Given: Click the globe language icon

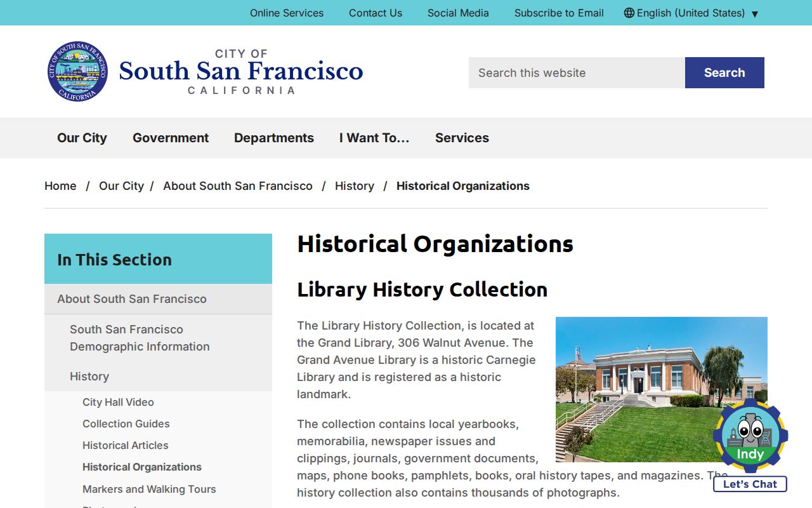Looking at the screenshot, I should (x=629, y=13).
